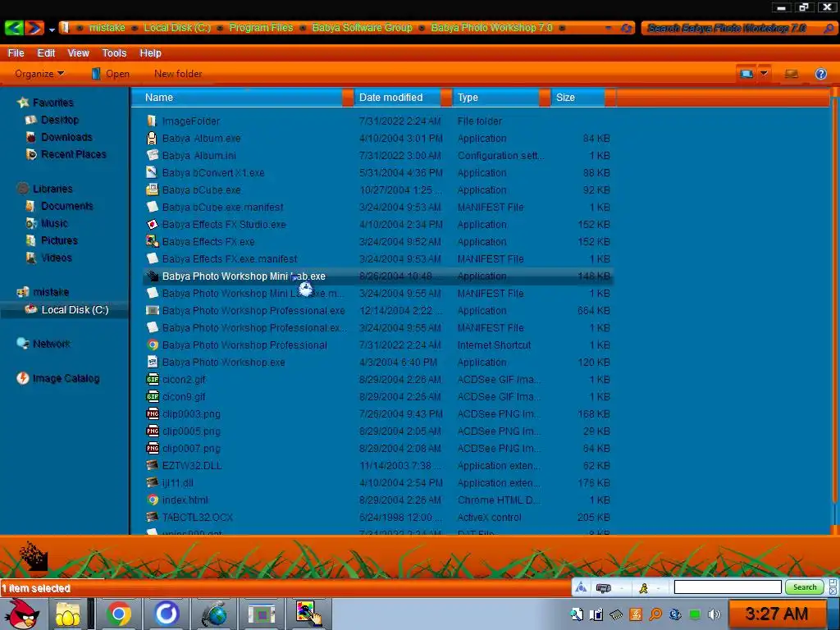Open the Documents library

tap(67, 206)
